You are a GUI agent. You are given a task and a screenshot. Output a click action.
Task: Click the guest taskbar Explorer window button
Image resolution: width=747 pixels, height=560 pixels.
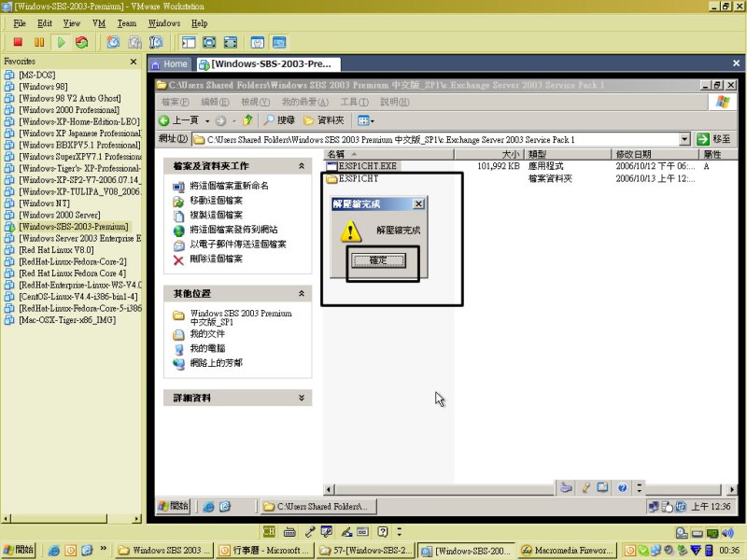tap(319, 506)
